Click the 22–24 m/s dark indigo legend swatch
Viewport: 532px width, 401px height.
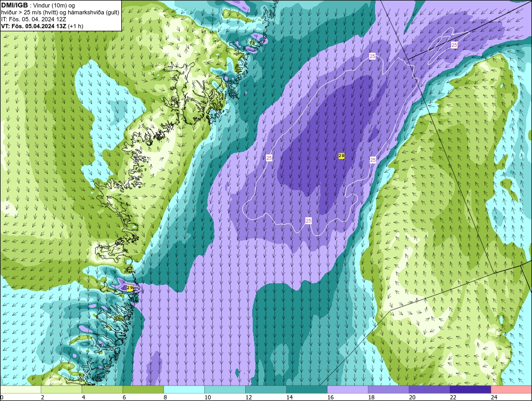click(x=470, y=389)
